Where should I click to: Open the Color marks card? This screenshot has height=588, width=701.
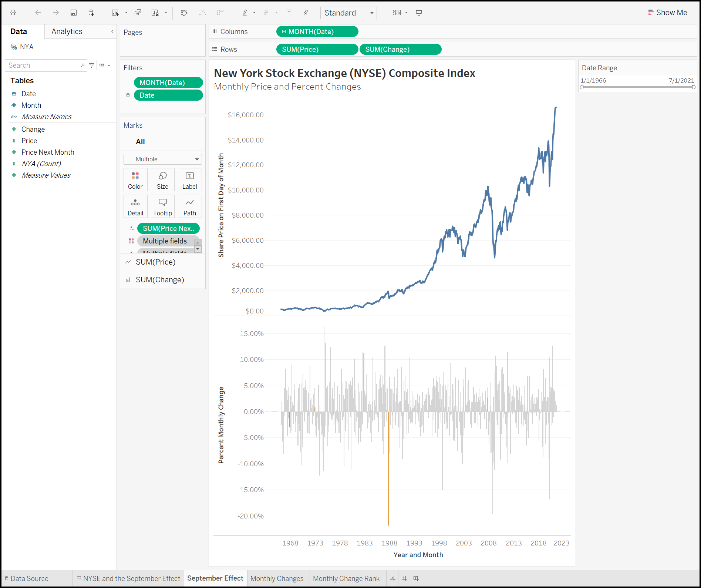(x=135, y=180)
